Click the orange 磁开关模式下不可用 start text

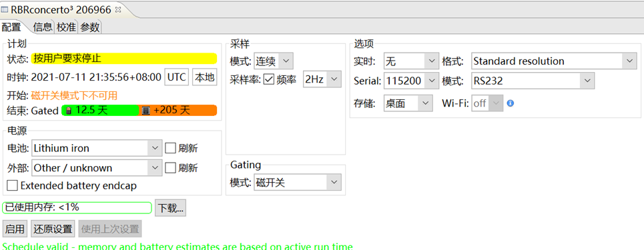click(x=74, y=96)
